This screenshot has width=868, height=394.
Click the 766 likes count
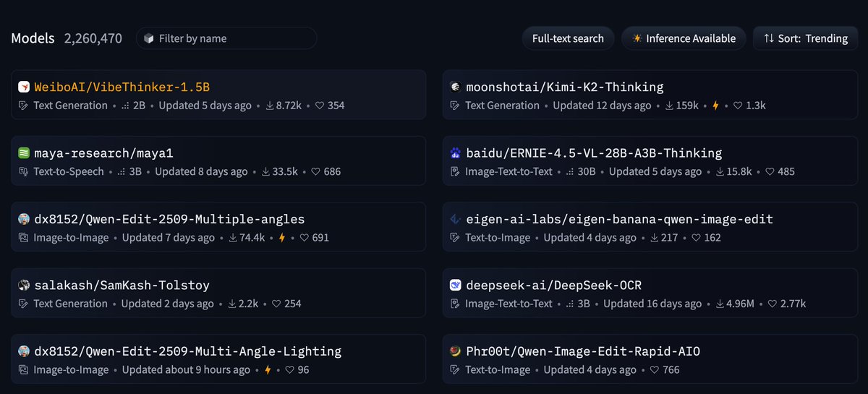click(671, 370)
